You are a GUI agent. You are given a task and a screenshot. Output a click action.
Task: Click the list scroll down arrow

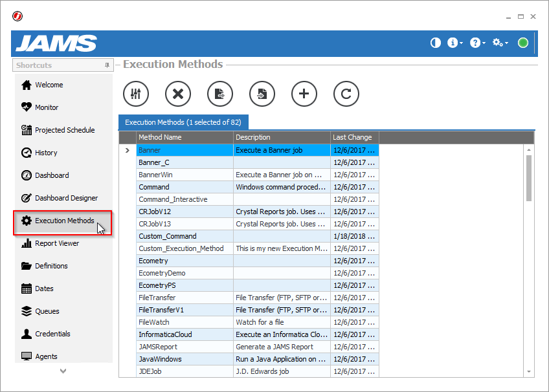(x=529, y=372)
